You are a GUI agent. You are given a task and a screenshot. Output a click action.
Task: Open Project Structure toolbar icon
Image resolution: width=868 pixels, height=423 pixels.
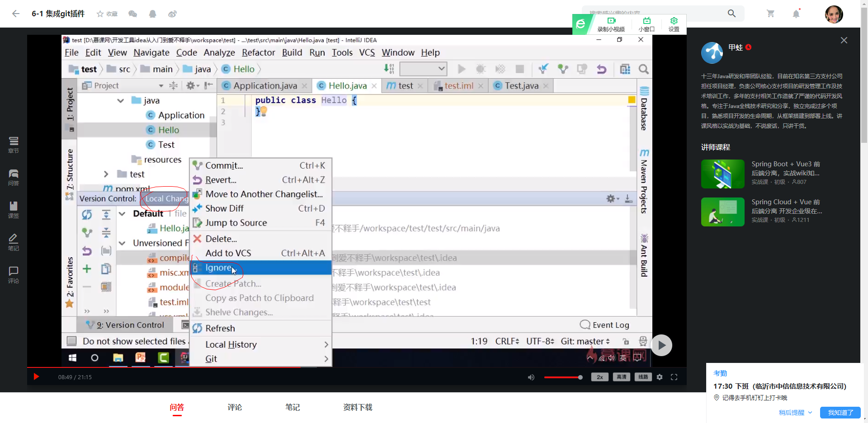(x=625, y=69)
